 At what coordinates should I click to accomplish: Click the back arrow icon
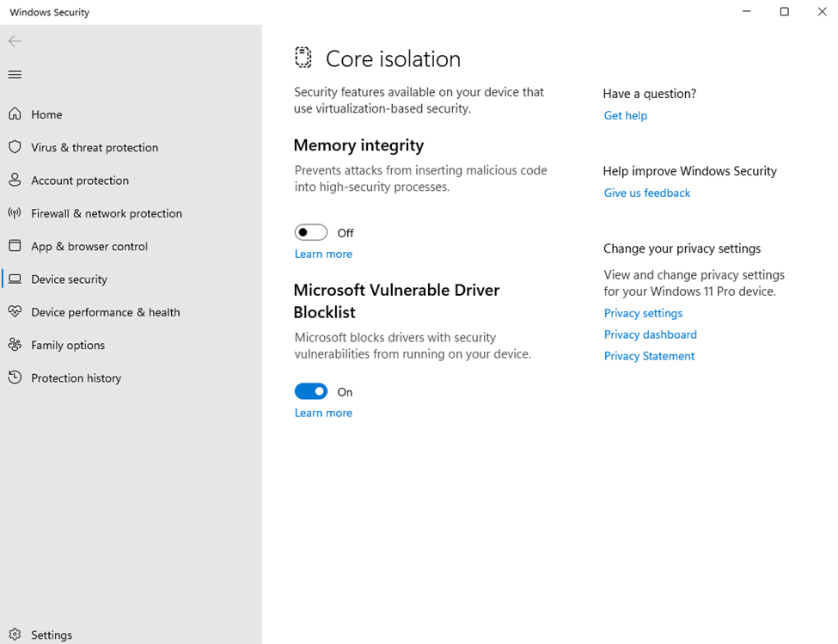(15, 41)
